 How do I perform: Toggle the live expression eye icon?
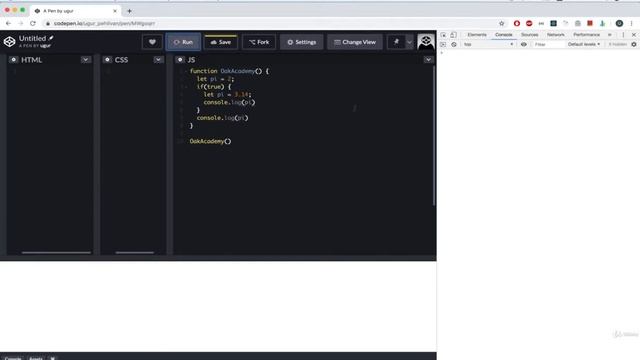524,44
